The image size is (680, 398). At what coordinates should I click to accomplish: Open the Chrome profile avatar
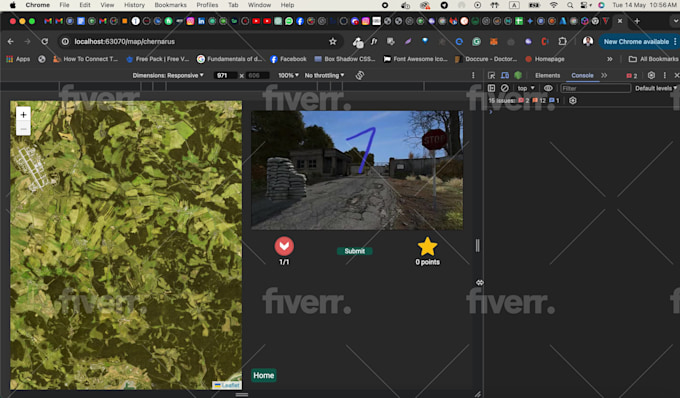[588, 42]
